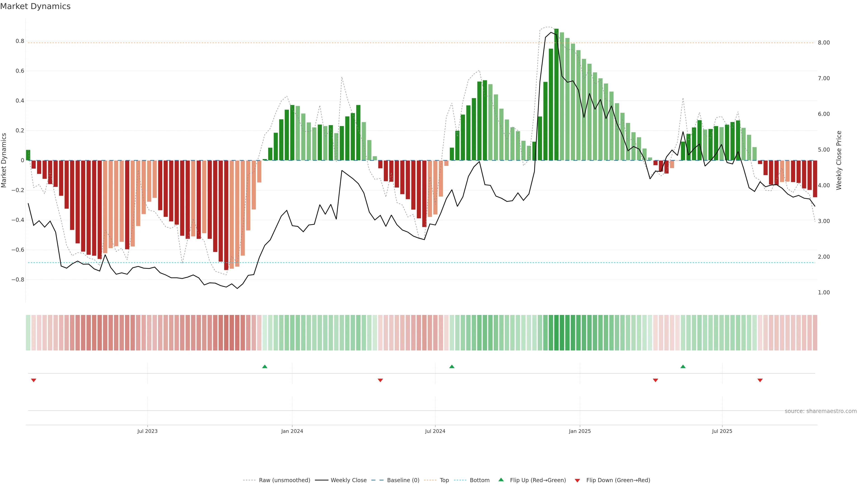The image size is (868, 488).
Task: Click the Jul 2023 x-axis label
Action: (147, 431)
